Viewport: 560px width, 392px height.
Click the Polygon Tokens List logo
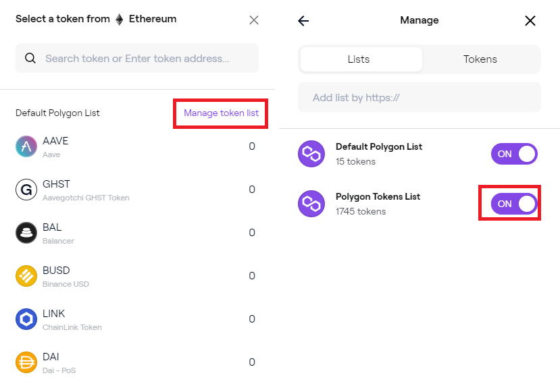coord(311,204)
